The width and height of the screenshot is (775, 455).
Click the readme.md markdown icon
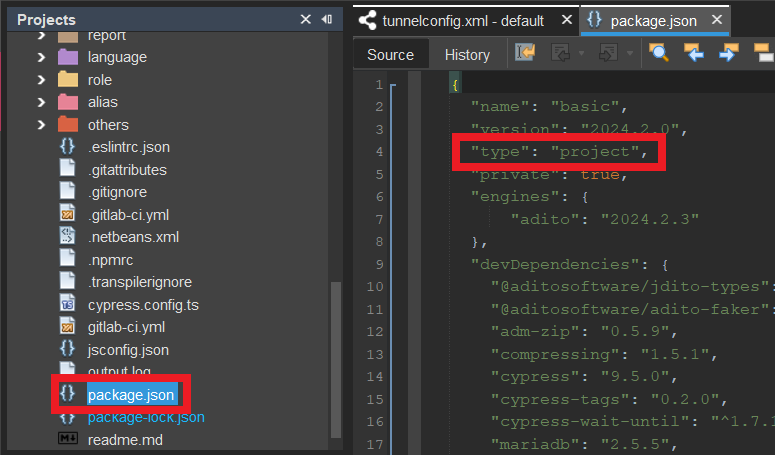point(68,439)
